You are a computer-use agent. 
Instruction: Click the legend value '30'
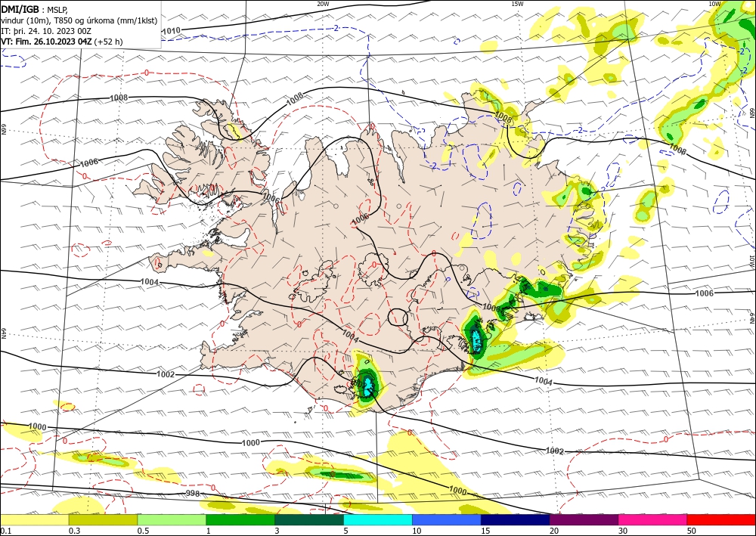[623, 531]
